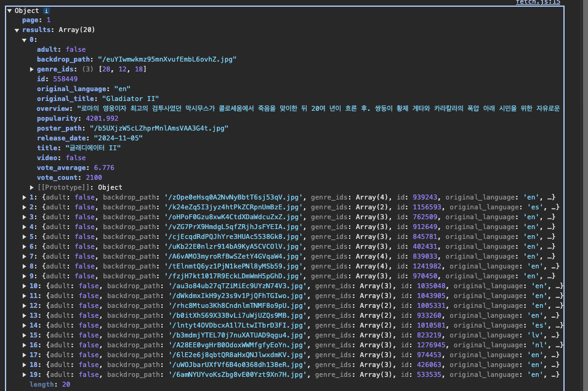588x391 pixels.
Task: Click poster_path value b5UXjzW5cLZhprMnlAmsVAA3G4t.jpg
Action: pos(159,128)
